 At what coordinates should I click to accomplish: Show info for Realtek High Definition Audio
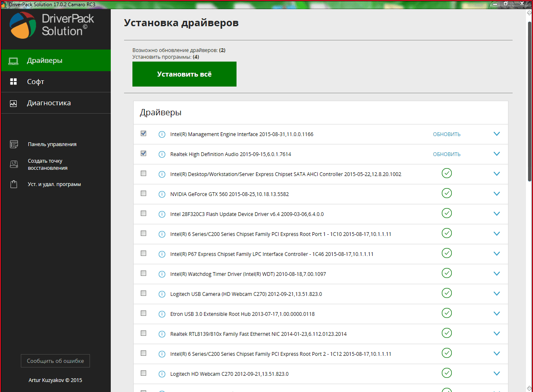point(162,154)
